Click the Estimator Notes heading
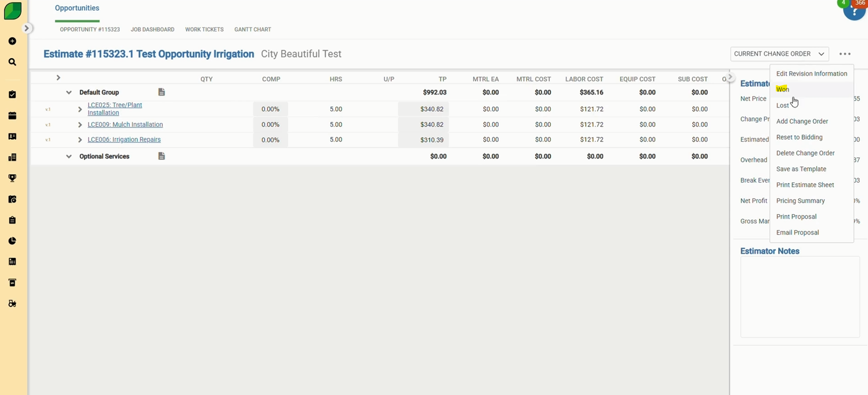The height and width of the screenshot is (395, 868). click(x=769, y=251)
